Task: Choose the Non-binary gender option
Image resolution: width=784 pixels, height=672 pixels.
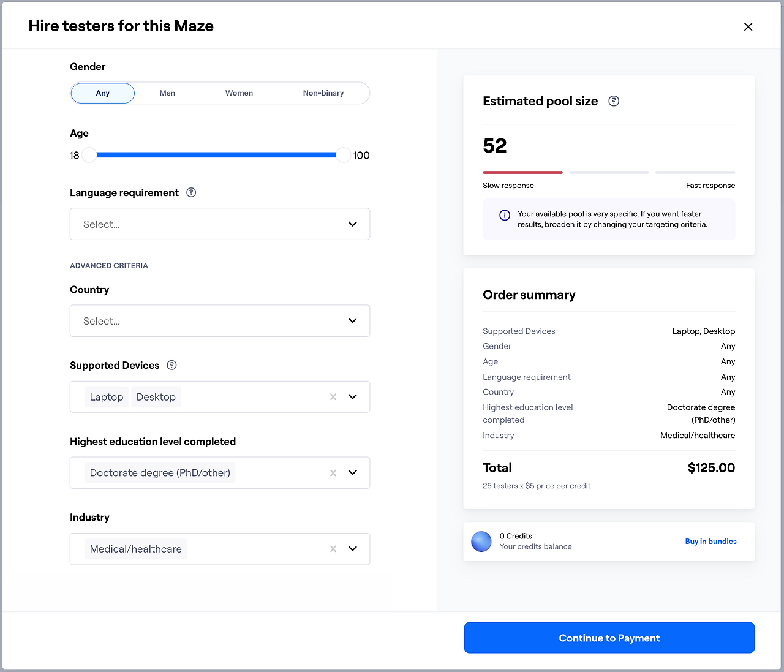Action: (323, 93)
